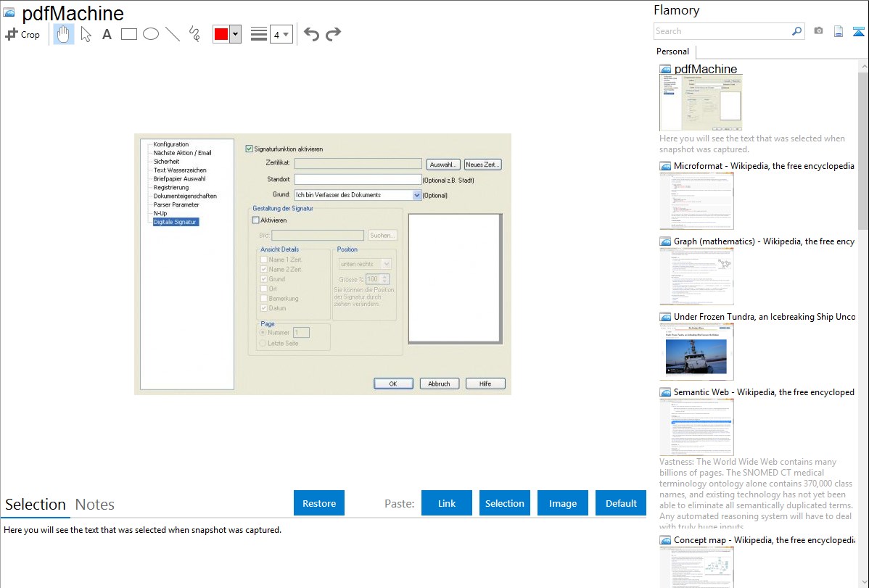Pick the rectangle shape tool
The width and height of the screenshot is (869, 588).
click(x=129, y=34)
